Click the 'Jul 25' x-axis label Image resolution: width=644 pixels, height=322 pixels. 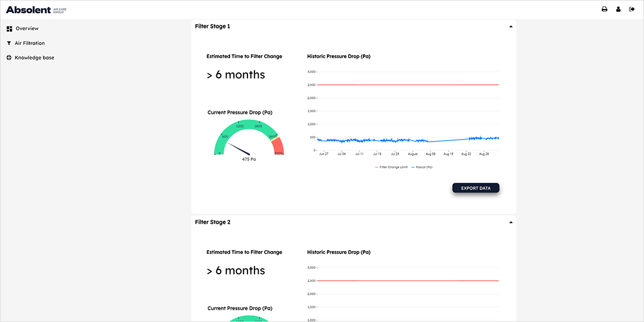[x=395, y=154]
